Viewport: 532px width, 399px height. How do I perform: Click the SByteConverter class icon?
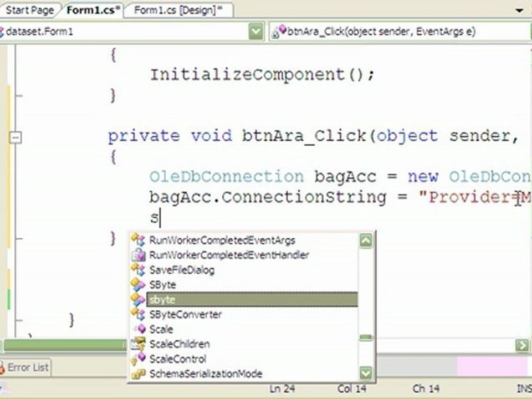point(138,315)
